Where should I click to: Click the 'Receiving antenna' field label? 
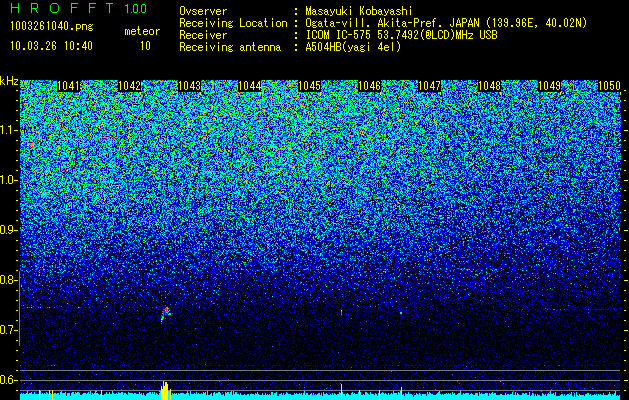tap(230, 47)
